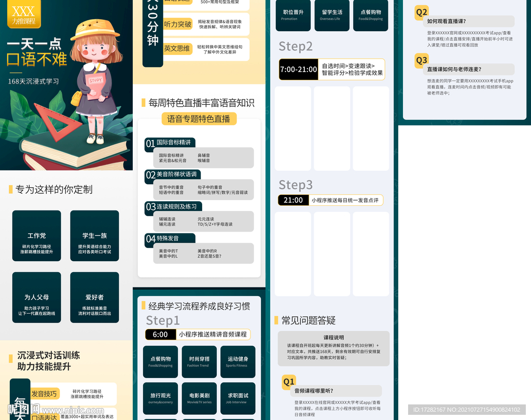
Task: Click the 经典学习流程养成良好习惯 heading
Action: tap(200, 306)
